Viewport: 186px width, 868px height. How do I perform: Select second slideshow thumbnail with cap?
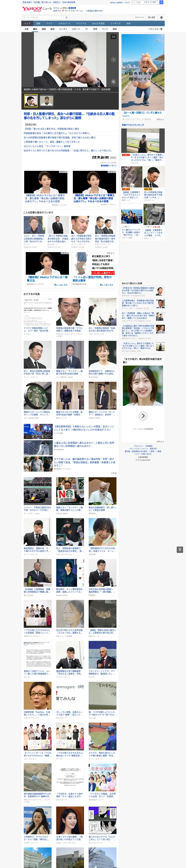point(47,100)
